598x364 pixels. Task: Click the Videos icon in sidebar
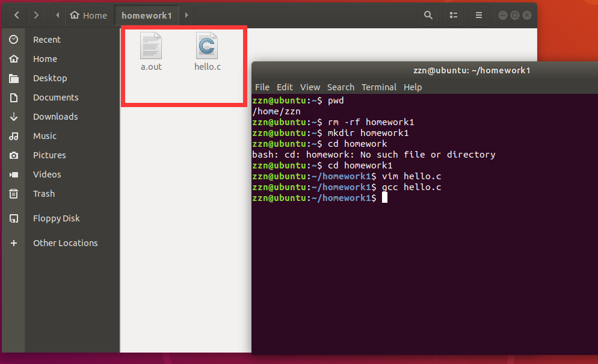(14, 174)
